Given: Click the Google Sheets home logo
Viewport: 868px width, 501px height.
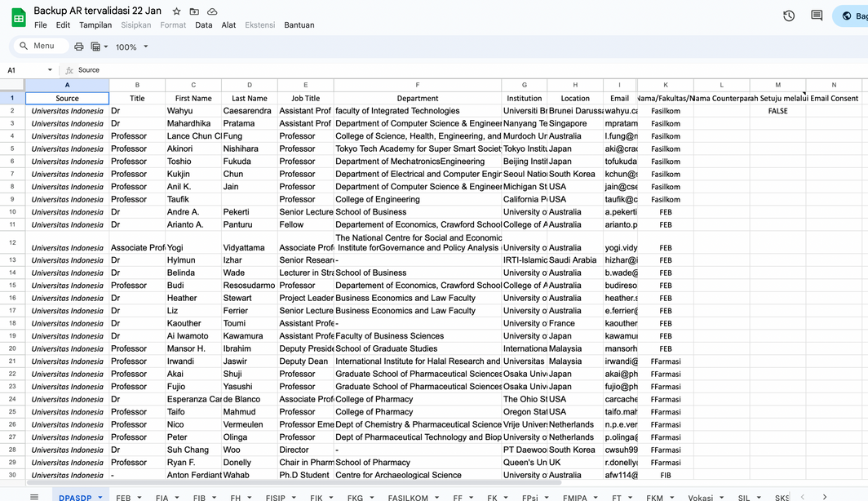Looking at the screenshot, I should [x=18, y=18].
